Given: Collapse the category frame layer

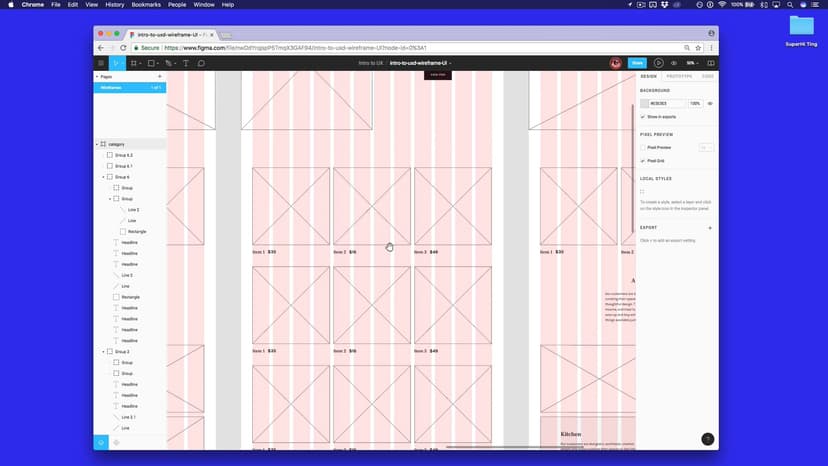Looking at the screenshot, I should (97, 144).
